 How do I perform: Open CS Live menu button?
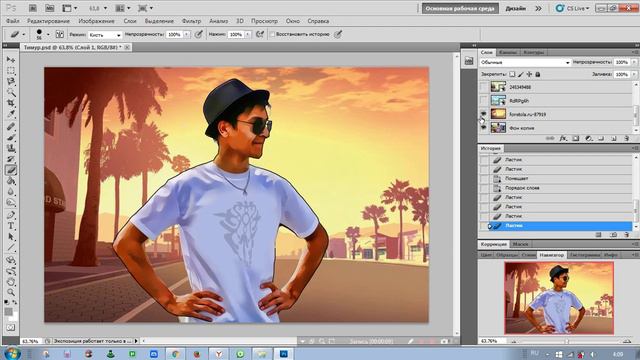click(x=573, y=8)
